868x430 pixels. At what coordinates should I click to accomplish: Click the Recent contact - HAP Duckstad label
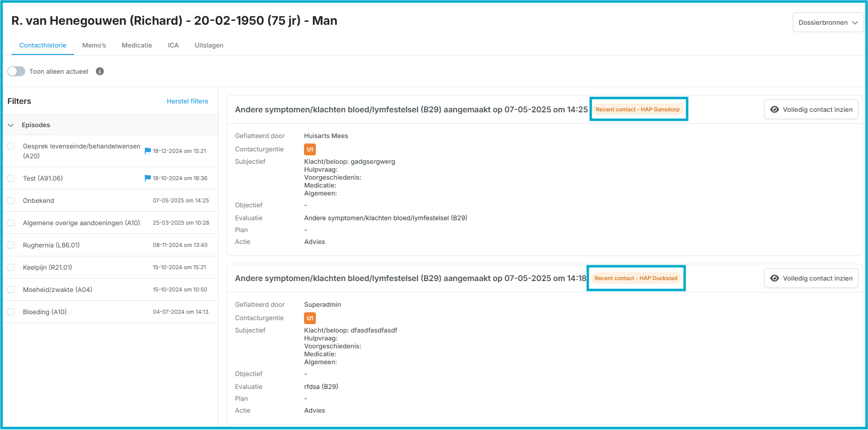pos(636,278)
